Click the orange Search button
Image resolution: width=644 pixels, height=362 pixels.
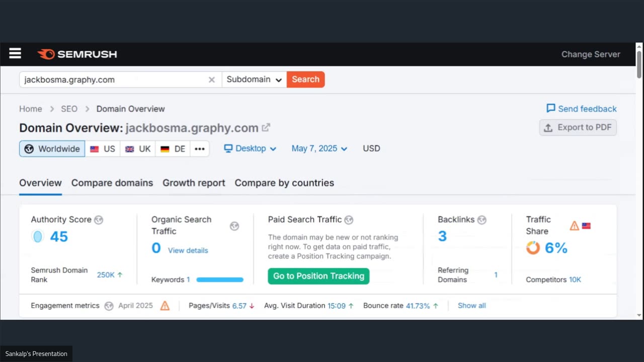tap(306, 79)
